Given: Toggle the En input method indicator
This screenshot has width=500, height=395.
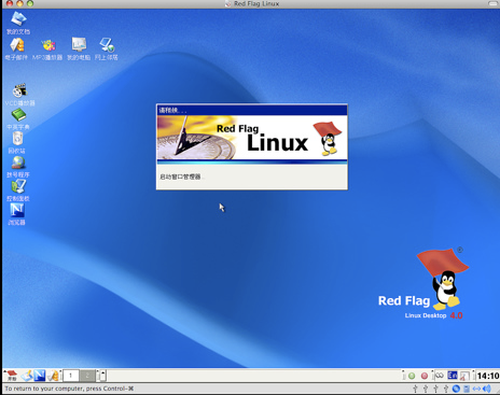Looking at the screenshot, I should pyautogui.click(x=452, y=375).
